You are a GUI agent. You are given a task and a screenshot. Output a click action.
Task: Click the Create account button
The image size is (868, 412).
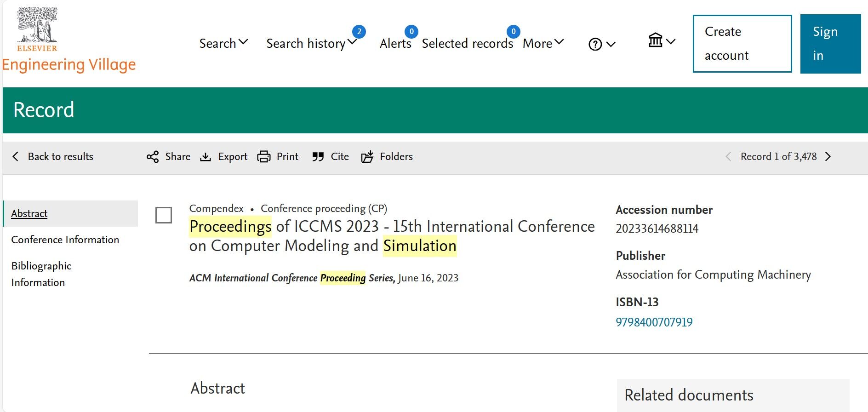742,44
